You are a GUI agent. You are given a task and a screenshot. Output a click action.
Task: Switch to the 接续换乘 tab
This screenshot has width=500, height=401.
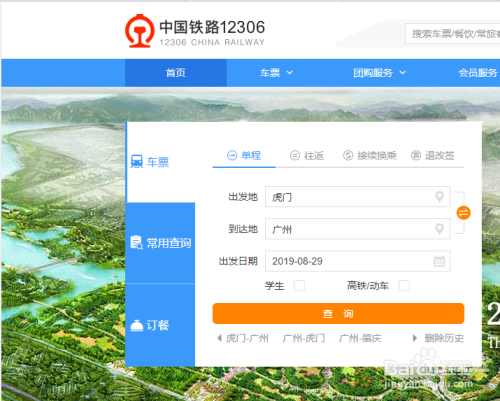(370, 156)
